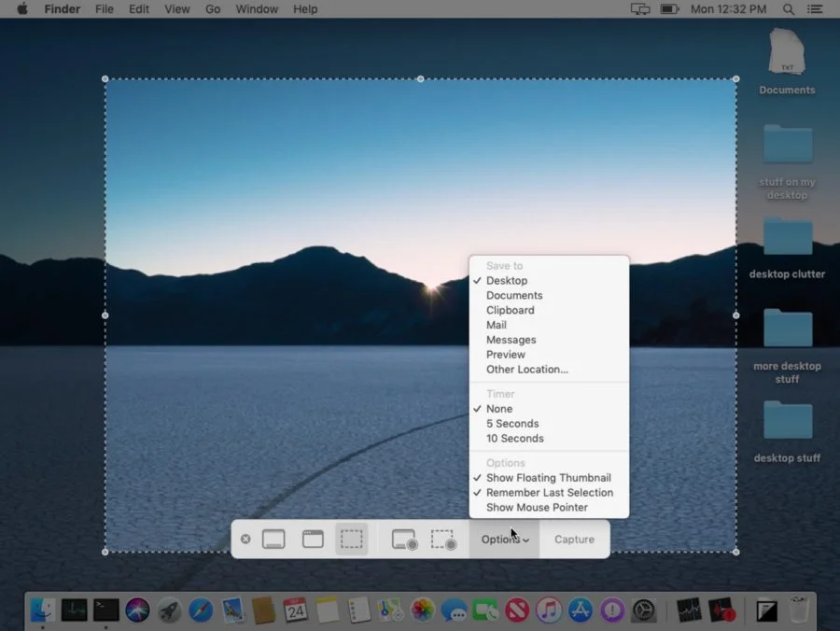Image resolution: width=840 pixels, height=631 pixels.
Task: Open the Finder menu in menu bar
Action: tap(63, 9)
